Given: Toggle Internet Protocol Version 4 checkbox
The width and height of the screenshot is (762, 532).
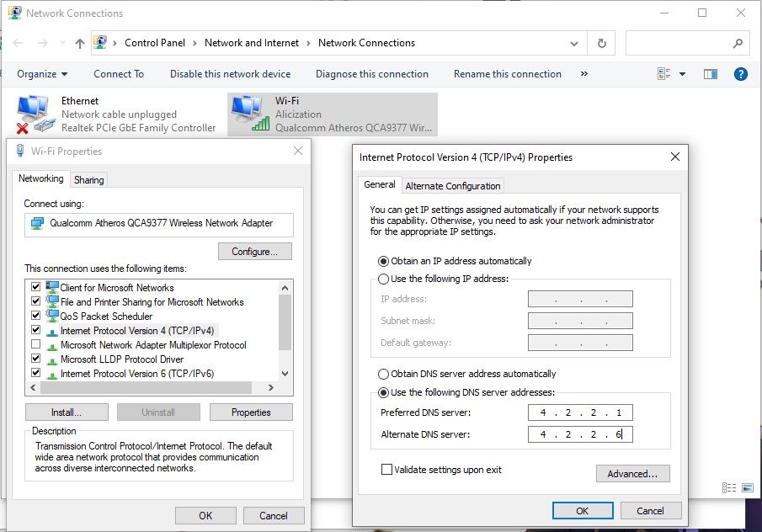Looking at the screenshot, I should tap(35, 329).
